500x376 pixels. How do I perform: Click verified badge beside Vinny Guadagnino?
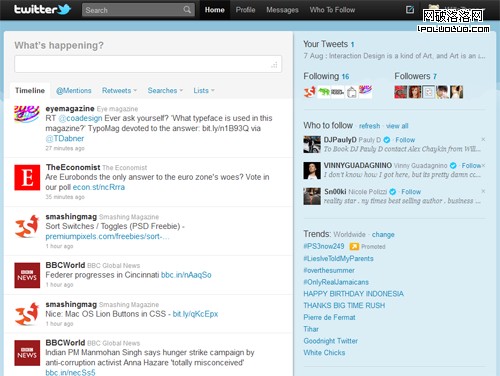pos(453,165)
